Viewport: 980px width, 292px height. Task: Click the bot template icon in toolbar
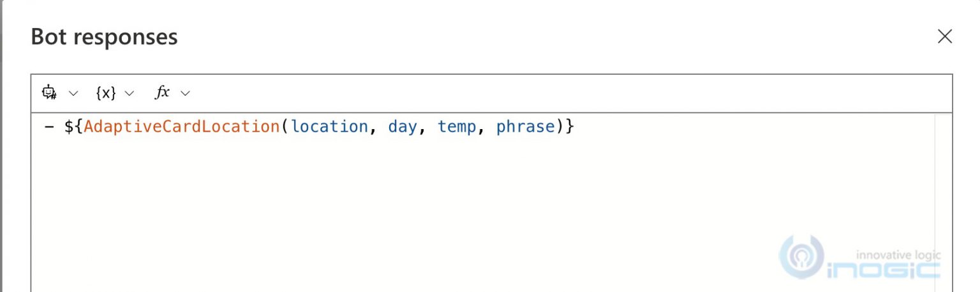(x=49, y=93)
